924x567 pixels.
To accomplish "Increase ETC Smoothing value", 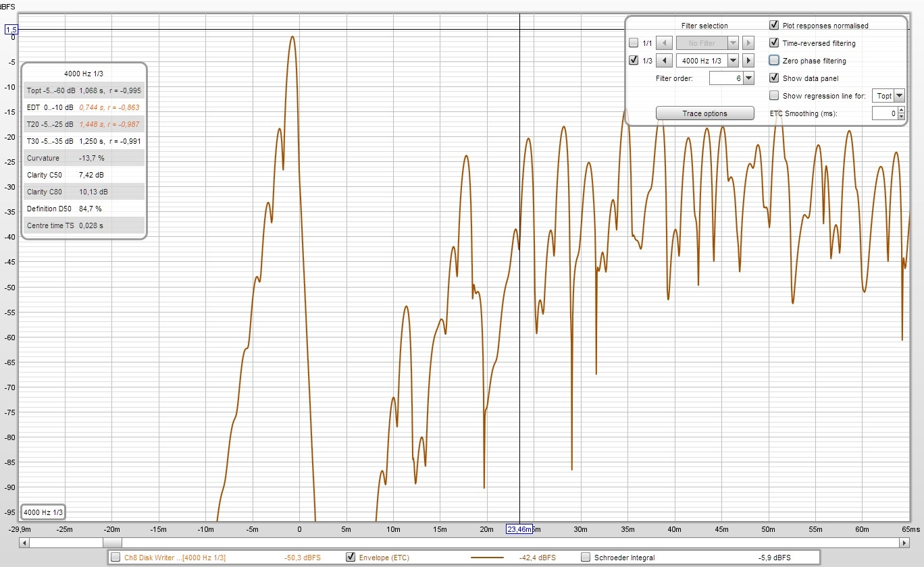I will pyautogui.click(x=901, y=111).
